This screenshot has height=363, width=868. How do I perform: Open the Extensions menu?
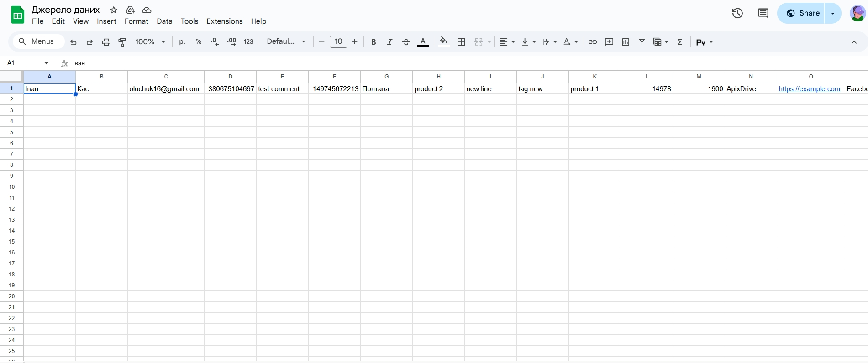pyautogui.click(x=224, y=21)
